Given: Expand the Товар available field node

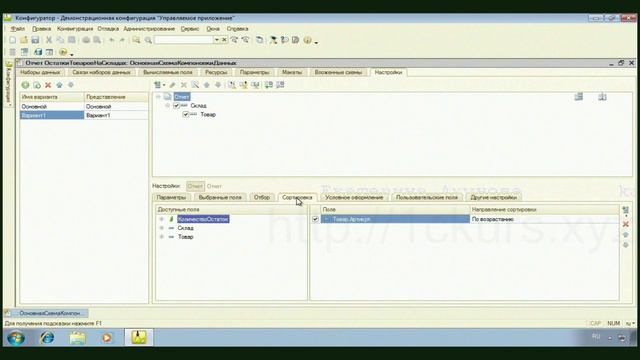Looking at the screenshot, I should (162, 237).
